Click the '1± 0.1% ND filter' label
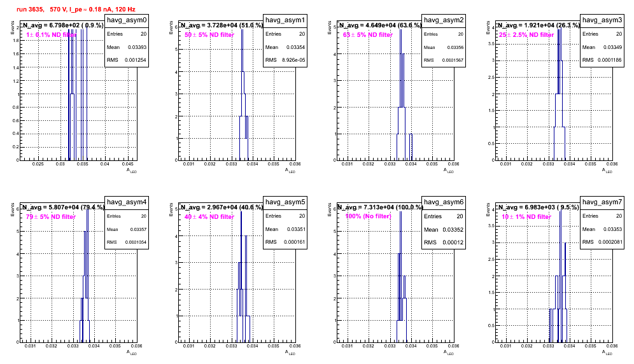Viewport: 634px width, 364px height. pyautogui.click(x=51, y=35)
